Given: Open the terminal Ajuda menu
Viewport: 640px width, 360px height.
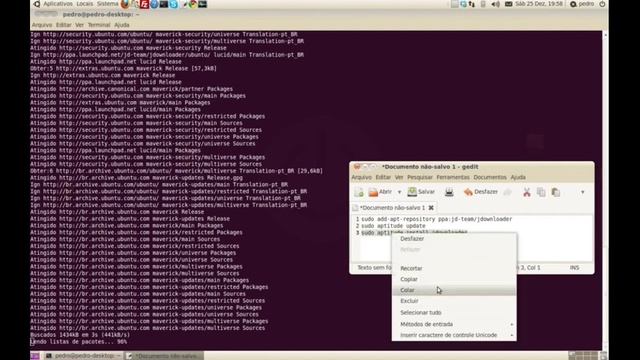Looking at the screenshot, I should (x=122, y=25).
